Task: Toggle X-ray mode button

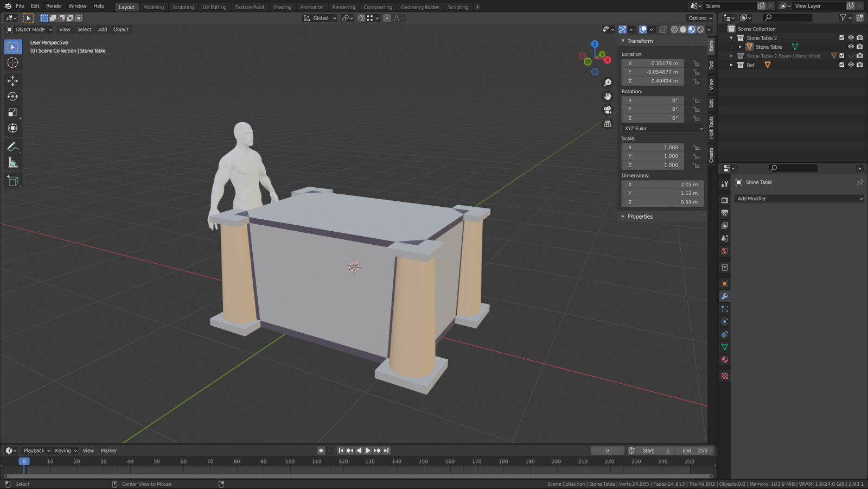Action: point(663,29)
